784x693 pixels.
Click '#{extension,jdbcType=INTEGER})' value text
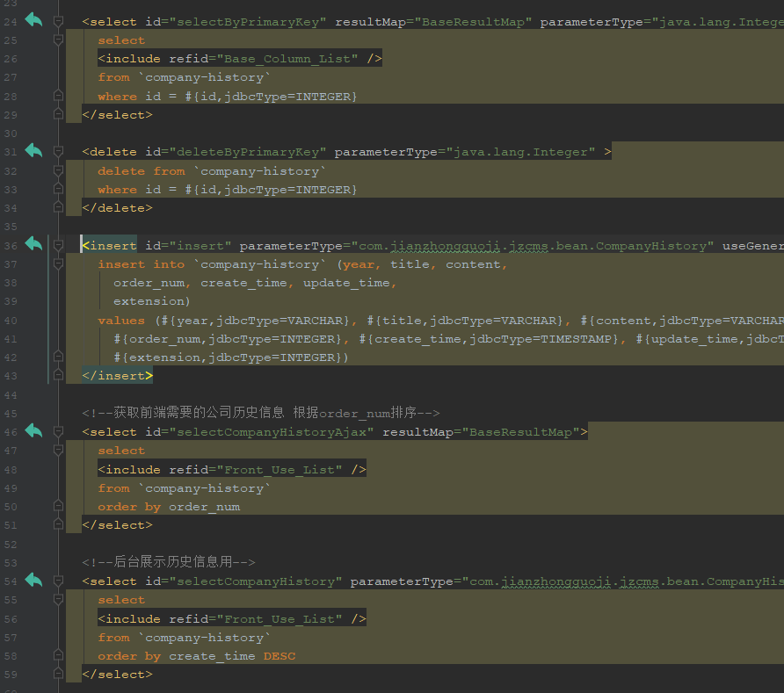click(231, 357)
